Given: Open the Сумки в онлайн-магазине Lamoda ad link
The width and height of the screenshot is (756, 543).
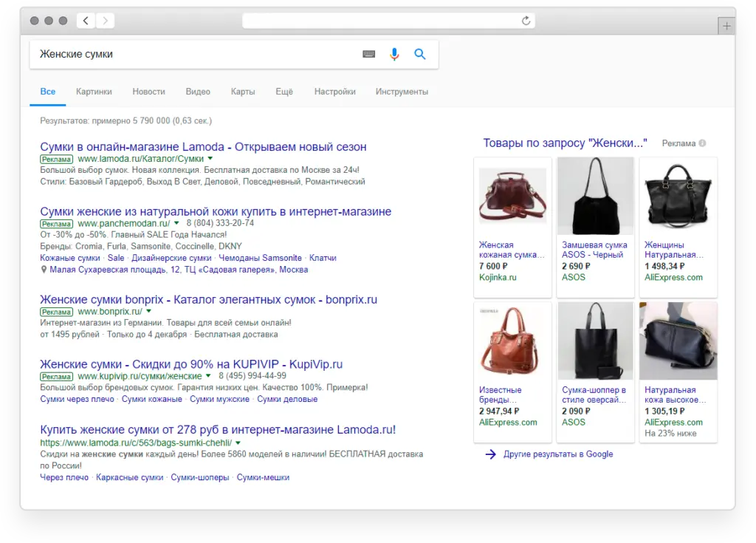Looking at the screenshot, I should [x=203, y=147].
